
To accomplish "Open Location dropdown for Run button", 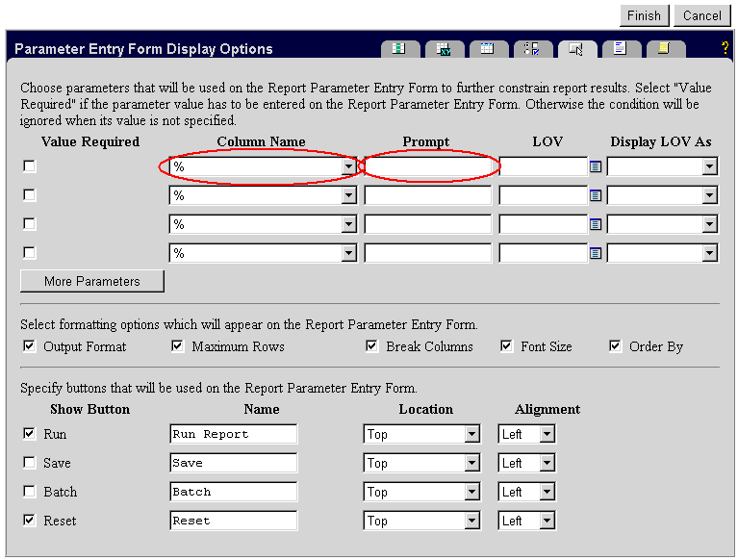I will coord(471,434).
